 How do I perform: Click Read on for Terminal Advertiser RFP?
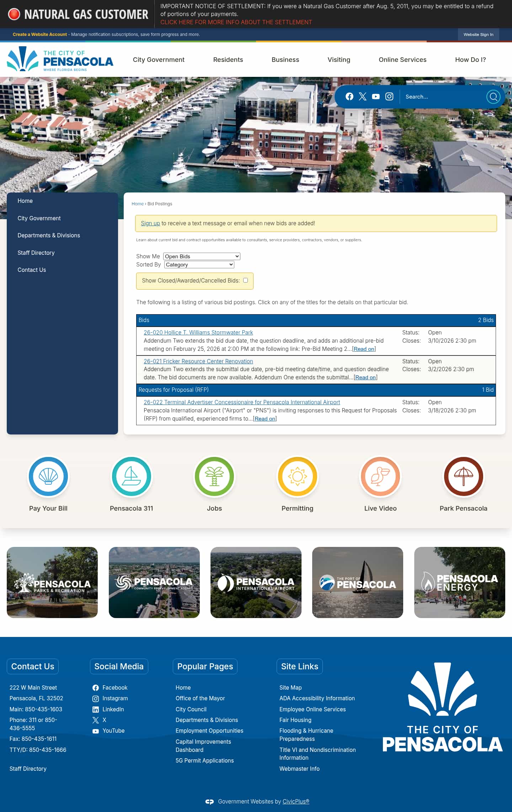click(x=265, y=419)
